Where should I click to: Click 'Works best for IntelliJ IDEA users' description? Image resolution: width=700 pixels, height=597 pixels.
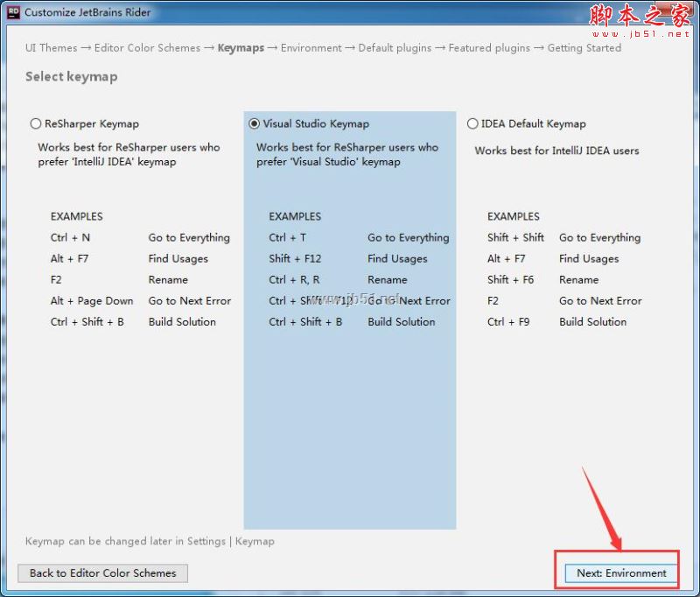pyautogui.click(x=556, y=151)
